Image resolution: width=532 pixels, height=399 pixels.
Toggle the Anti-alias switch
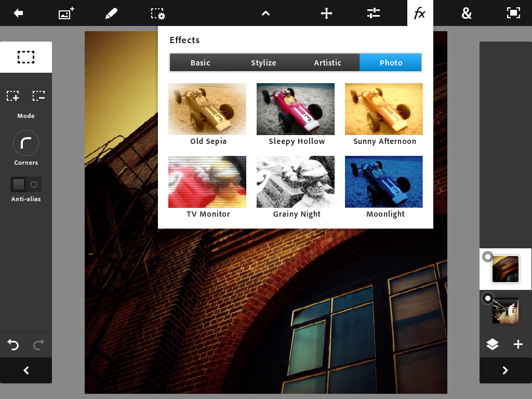point(26,184)
